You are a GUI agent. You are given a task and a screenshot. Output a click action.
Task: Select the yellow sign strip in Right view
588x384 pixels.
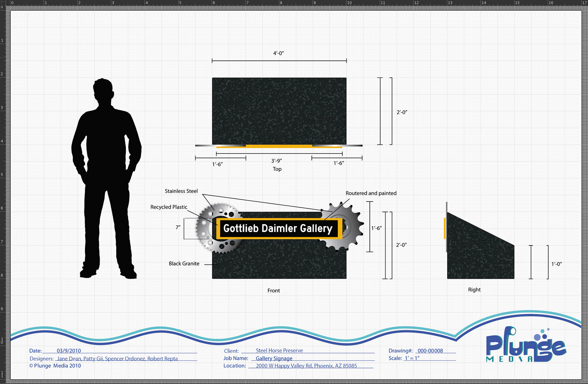tap(445, 228)
